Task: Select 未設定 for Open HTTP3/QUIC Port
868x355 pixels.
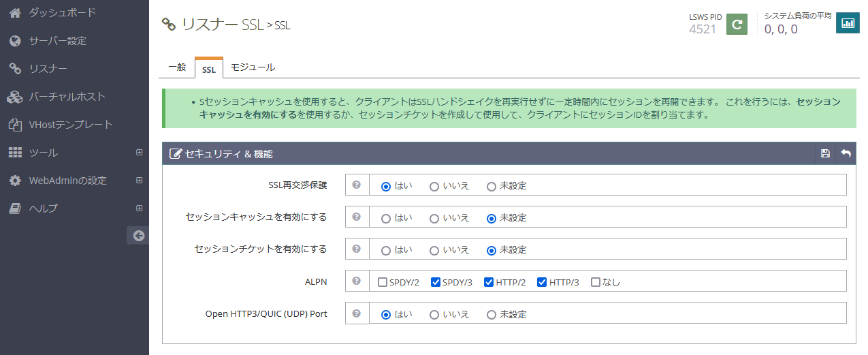Action: click(x=492, y=315)
